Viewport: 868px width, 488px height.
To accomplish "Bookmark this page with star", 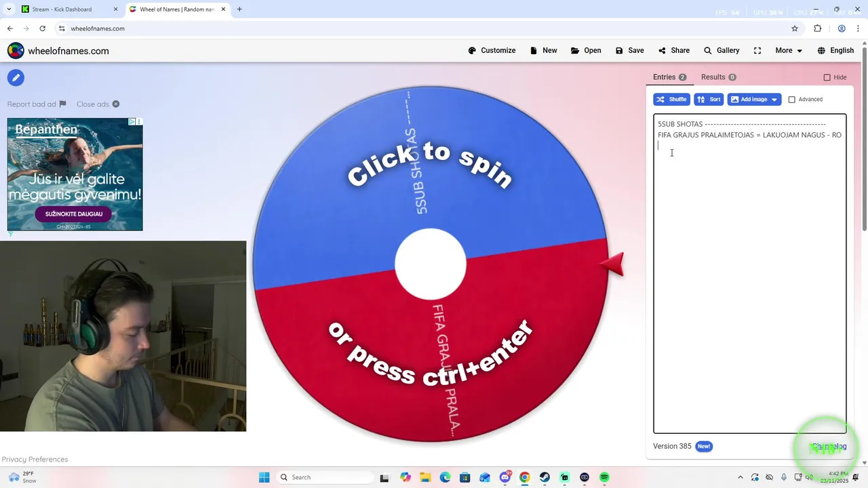I will tap(795, 28).
